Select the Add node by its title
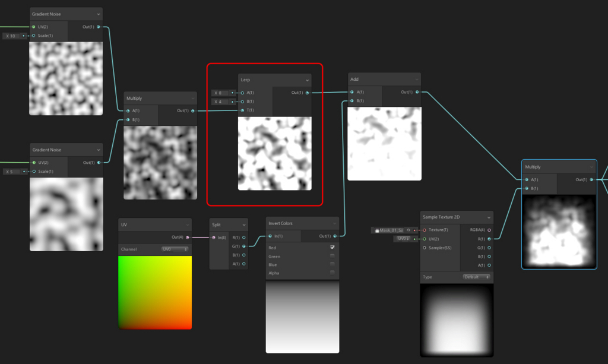Image resolution: width=608 pixels, height=364 pixels. tap(354, 79)
